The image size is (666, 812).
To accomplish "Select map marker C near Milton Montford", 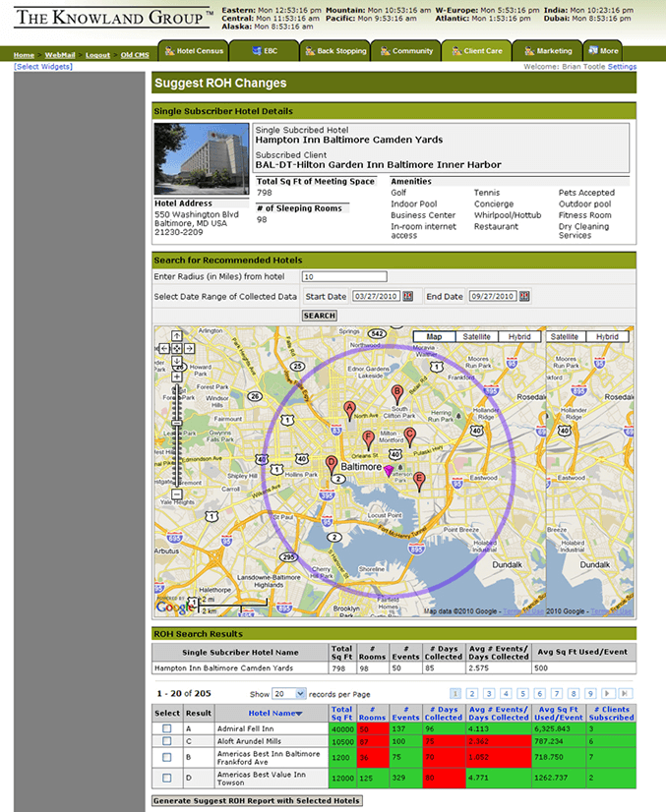I will [409, 437].
